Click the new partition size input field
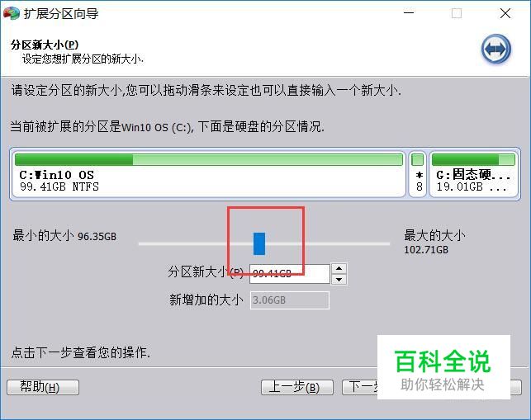This screenshot has height=420, width=531. click(290, 274)
